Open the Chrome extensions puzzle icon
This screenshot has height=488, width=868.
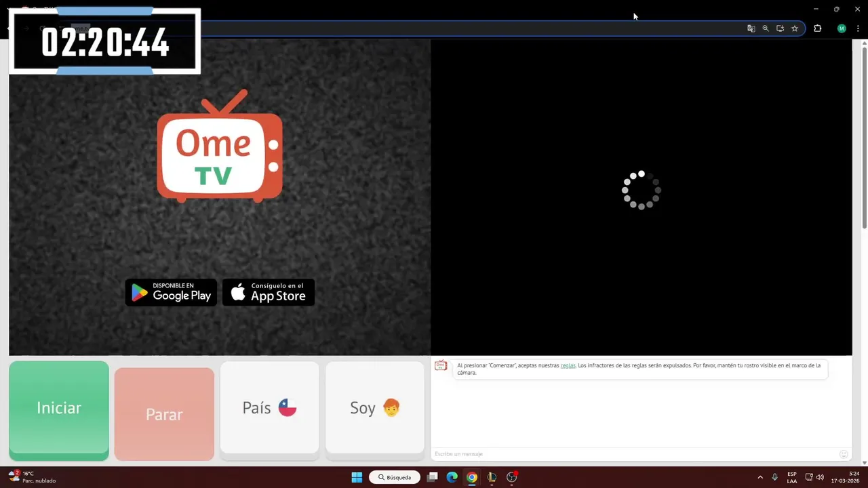click(x=817, y=28)
